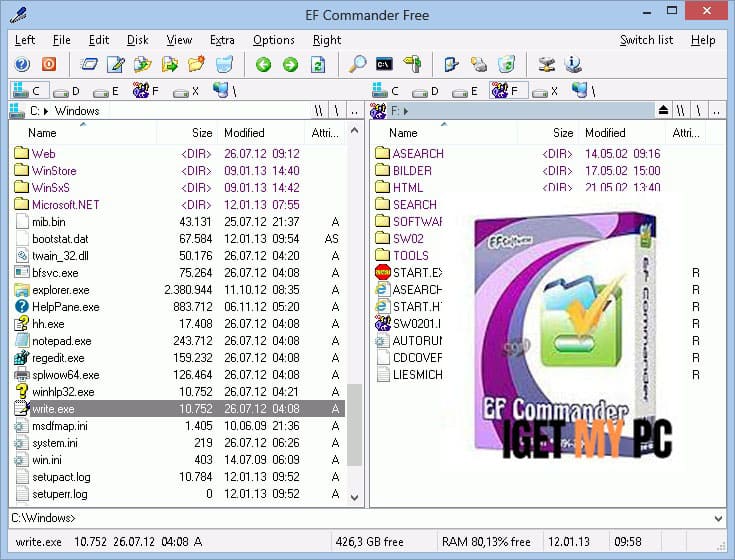
Task: Sort left panel by Name column
Action: pyautogui.click(x=82, y=133)
